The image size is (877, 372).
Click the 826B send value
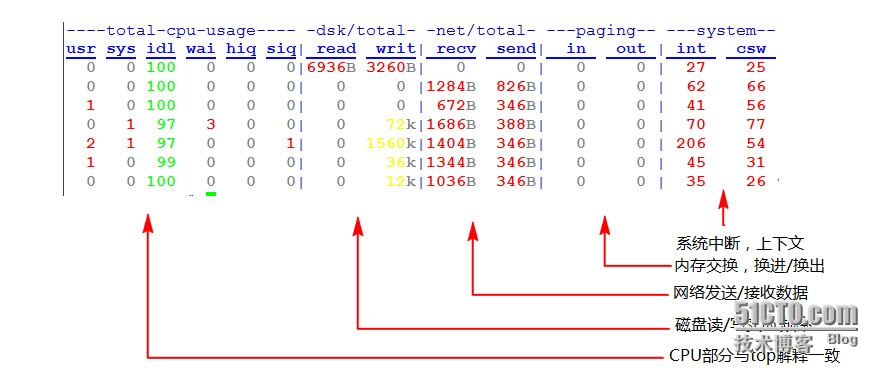(x=516, y=87)
